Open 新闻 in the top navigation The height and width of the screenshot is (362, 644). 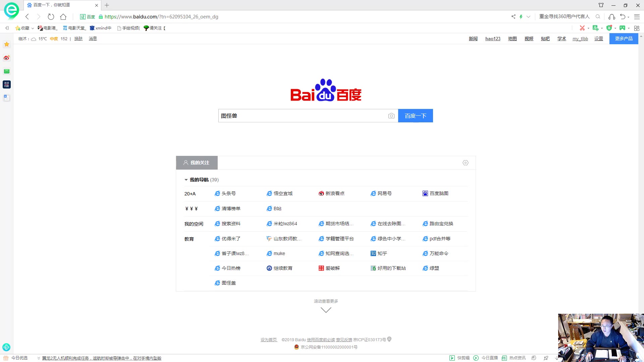point(473,39)
